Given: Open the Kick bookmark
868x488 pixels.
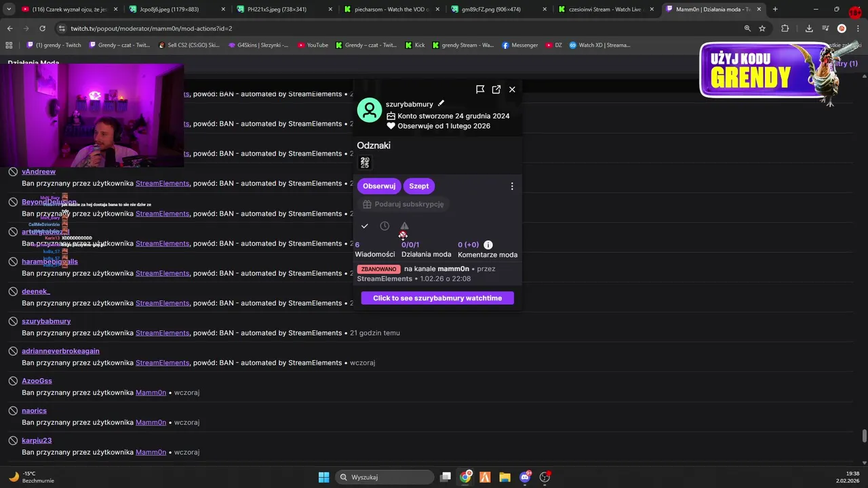Looking at the screenshot, I should (x=415, y=45).
